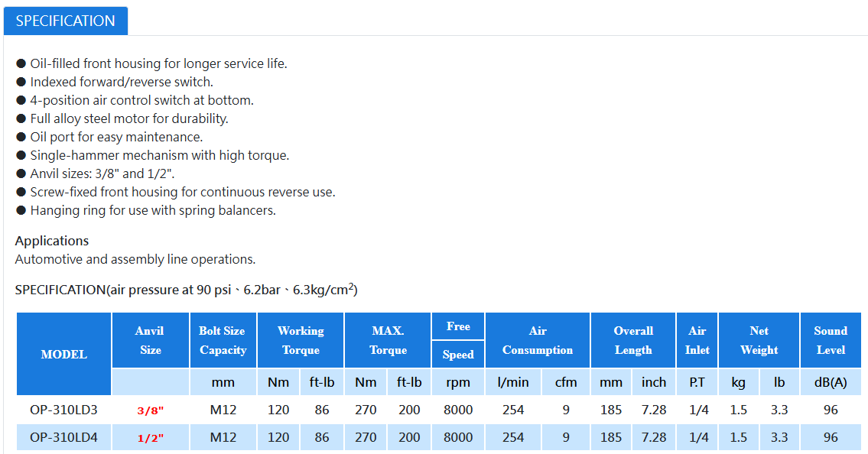Image resolution: width=868 pixels, height=454 pixels.
Task: Click 'Screw-fixed front housing' bullet
Action: pos(175,192)
